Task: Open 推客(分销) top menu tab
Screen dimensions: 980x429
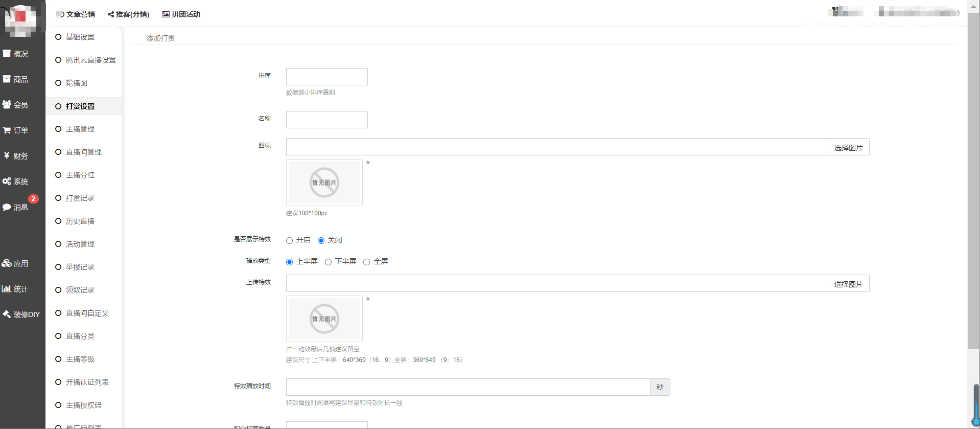Action: (x=129, y=14)
